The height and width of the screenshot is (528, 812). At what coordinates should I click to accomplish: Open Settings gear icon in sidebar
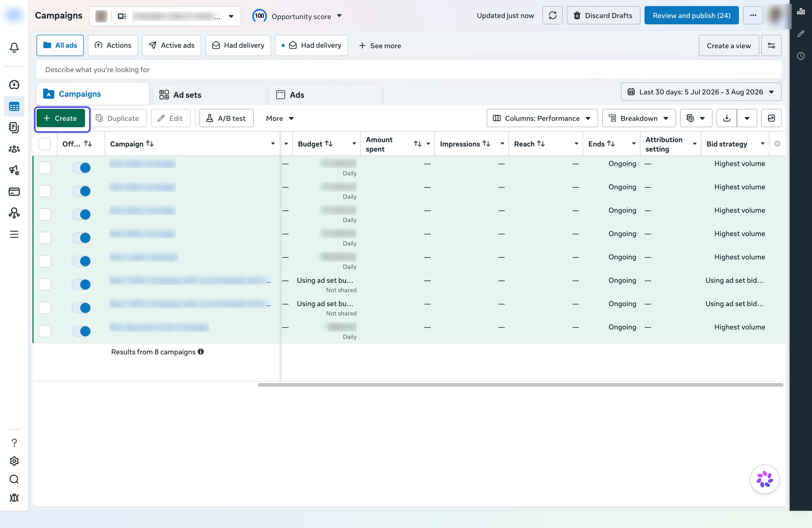[14, 461]
